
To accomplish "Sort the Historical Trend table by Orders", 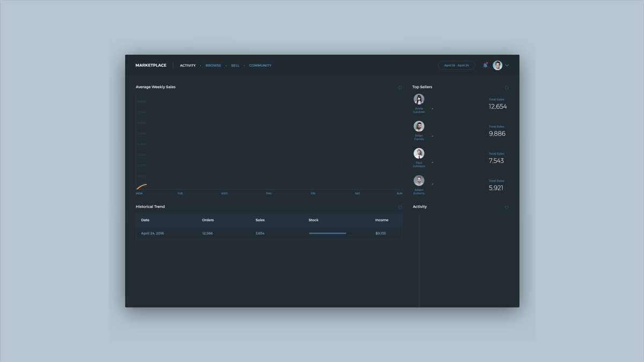I will 208,220.
